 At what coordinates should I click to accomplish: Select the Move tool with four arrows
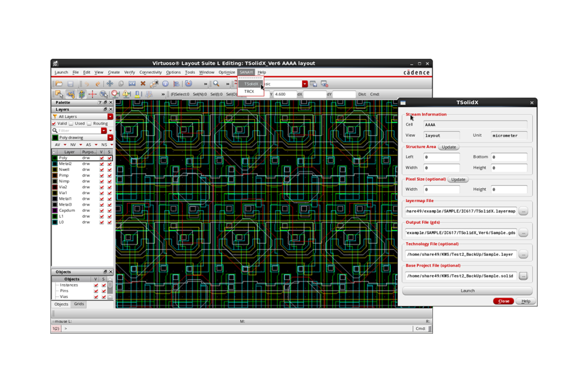pyautogui.click(x=110, y=84)
